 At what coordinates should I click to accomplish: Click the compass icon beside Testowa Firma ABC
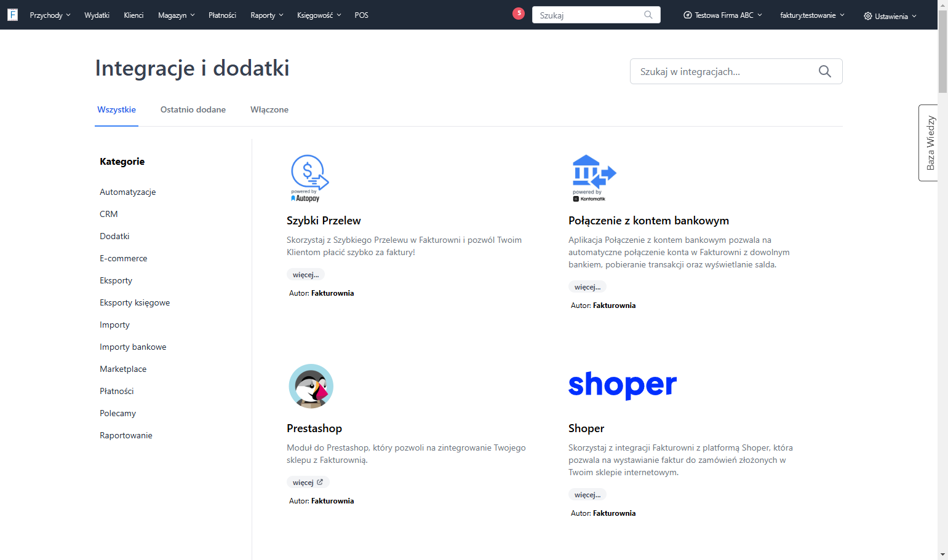(x=688, y=15)
